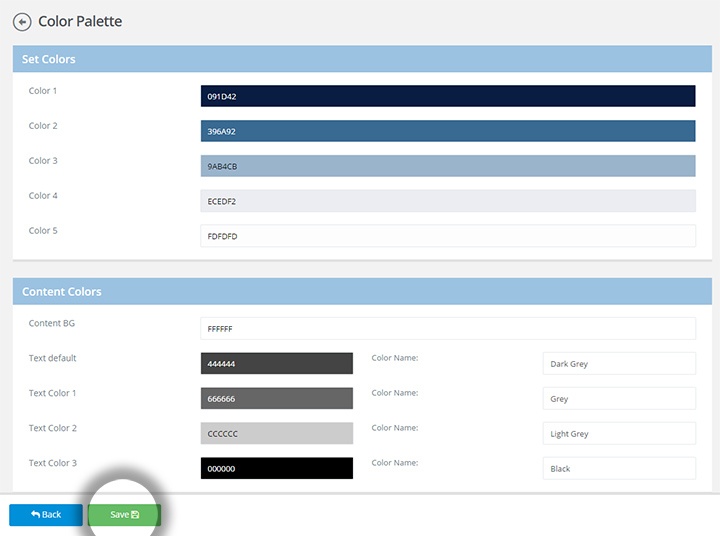
Task: Click Color Name label beside Black
Action: (x=395, y=462)
